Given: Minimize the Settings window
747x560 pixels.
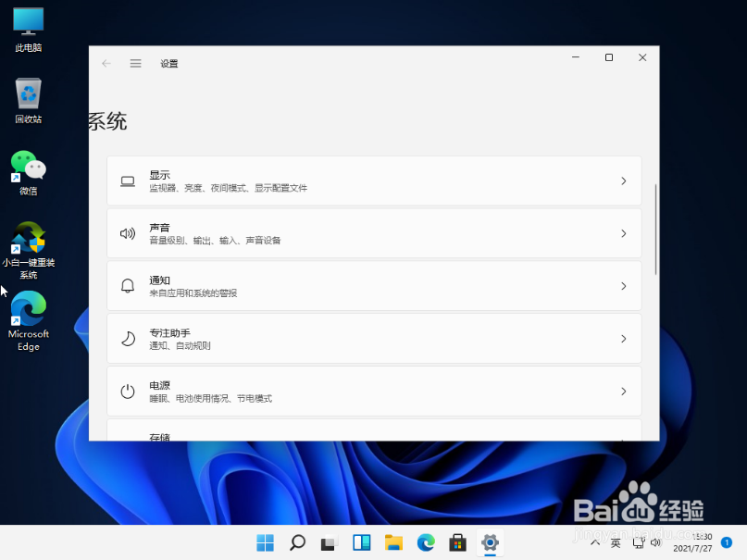Looking at the screenshot, I should click(x=576, y=57).
